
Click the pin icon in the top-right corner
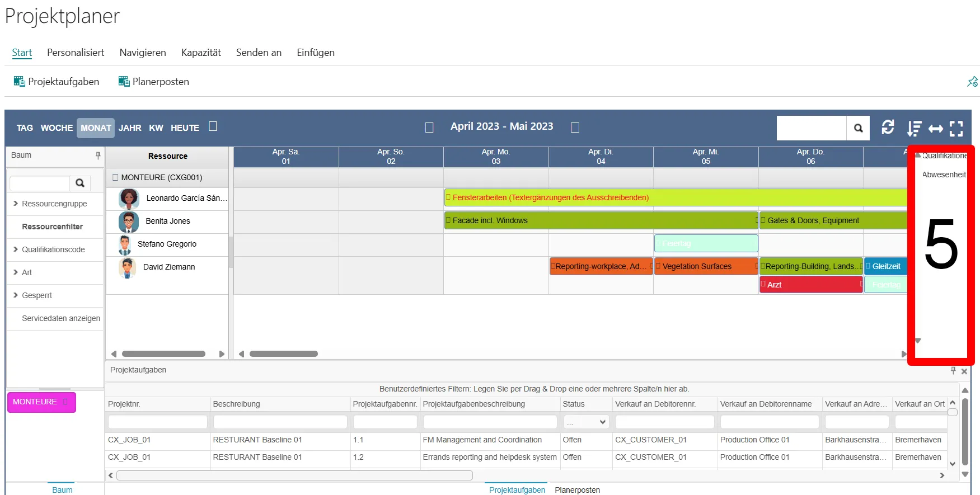(972, 82)
